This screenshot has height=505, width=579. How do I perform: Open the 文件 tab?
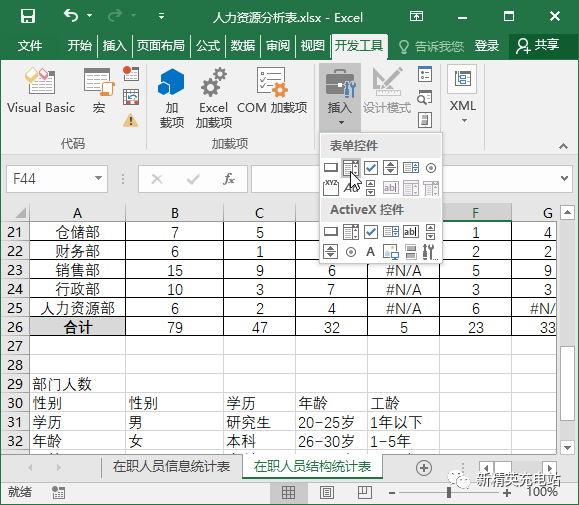coord(30,46)
